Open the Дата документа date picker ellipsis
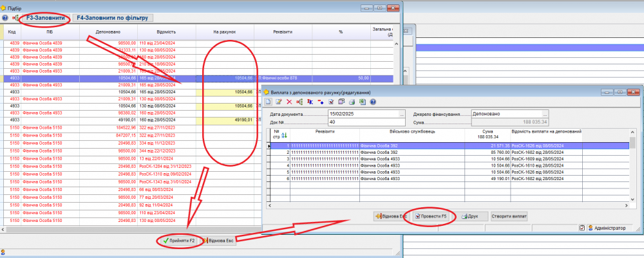This screenshot has width=644, height=258. tap(402, 114)
